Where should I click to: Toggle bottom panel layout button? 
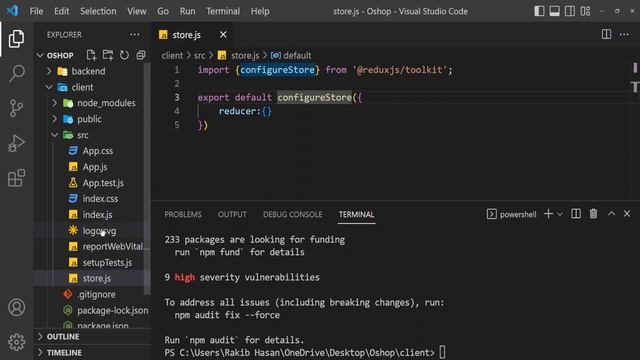point(554,11)
